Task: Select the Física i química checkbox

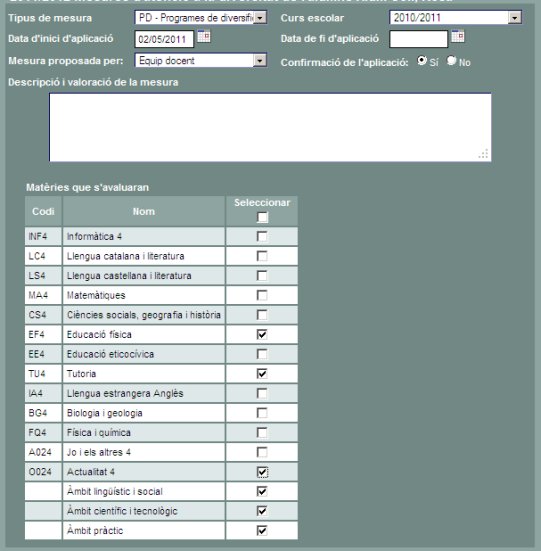Action: tap(262, 433)
